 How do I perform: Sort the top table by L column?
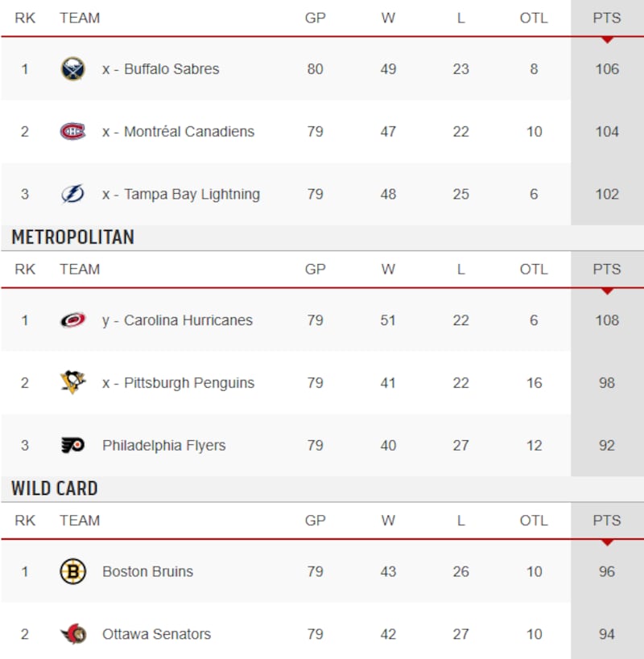[461, 18]
